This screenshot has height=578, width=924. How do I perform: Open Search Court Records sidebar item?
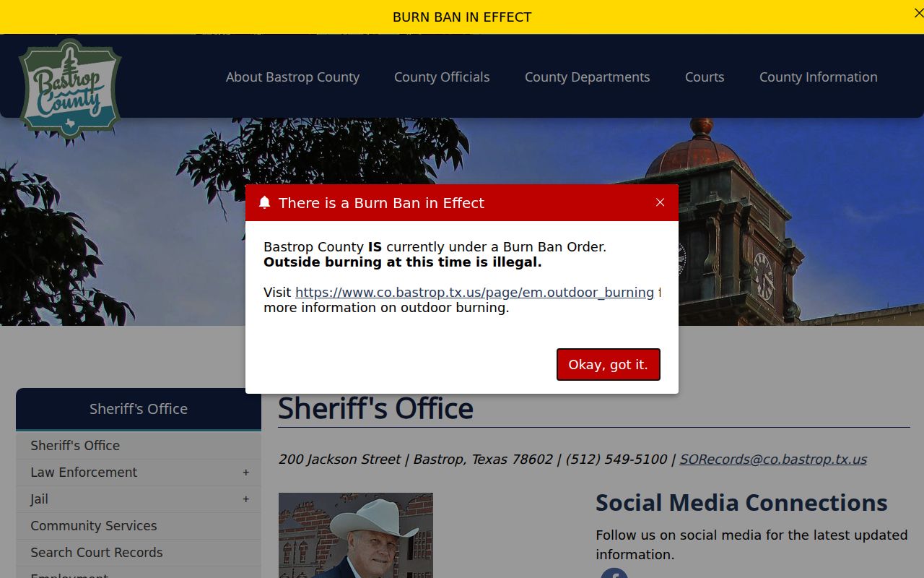[139, 553]
